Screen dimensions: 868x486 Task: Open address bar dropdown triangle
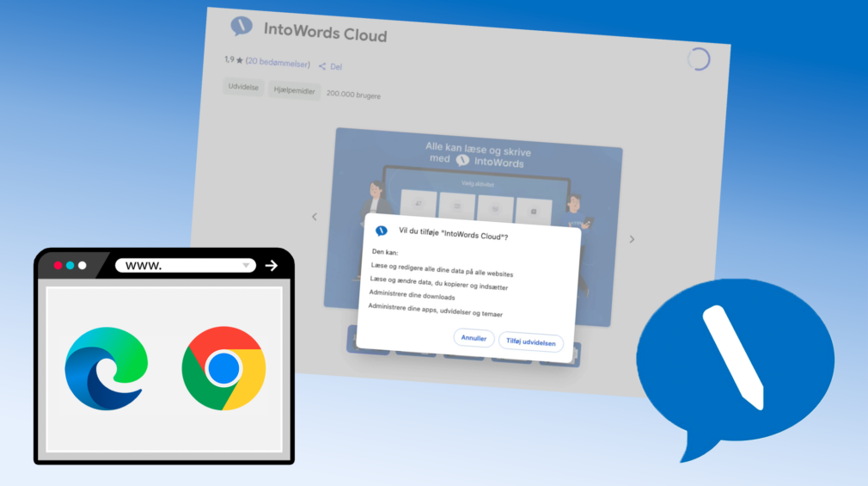pyautogui.click(x=246, y=266)
